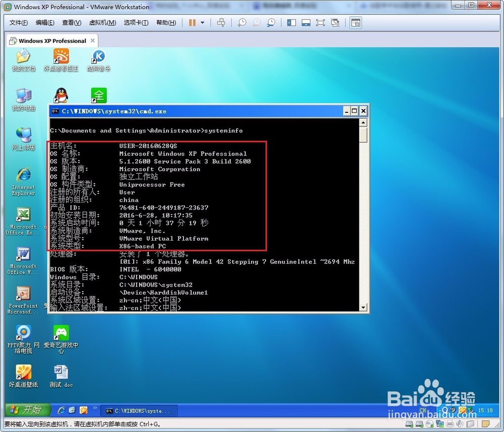Click the cmd scrollbar up arrow

(363, 122)
